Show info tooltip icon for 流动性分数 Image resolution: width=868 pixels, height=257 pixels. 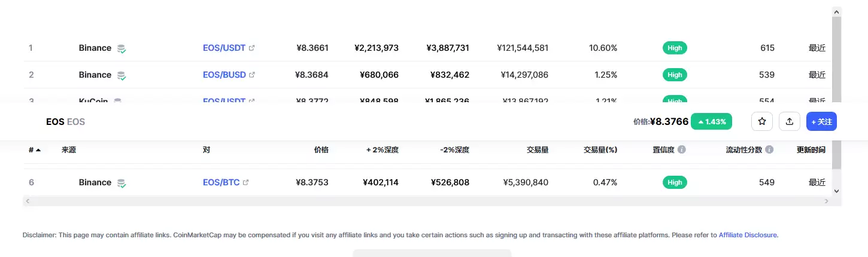[769, 149]
